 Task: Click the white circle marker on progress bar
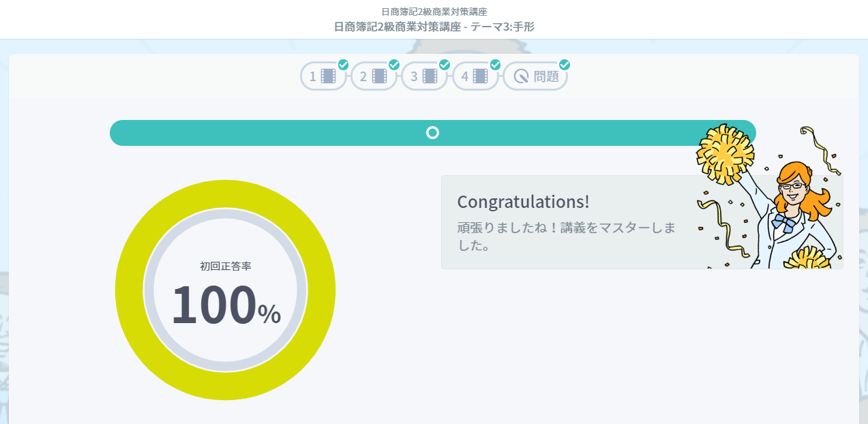click(432, 133)
